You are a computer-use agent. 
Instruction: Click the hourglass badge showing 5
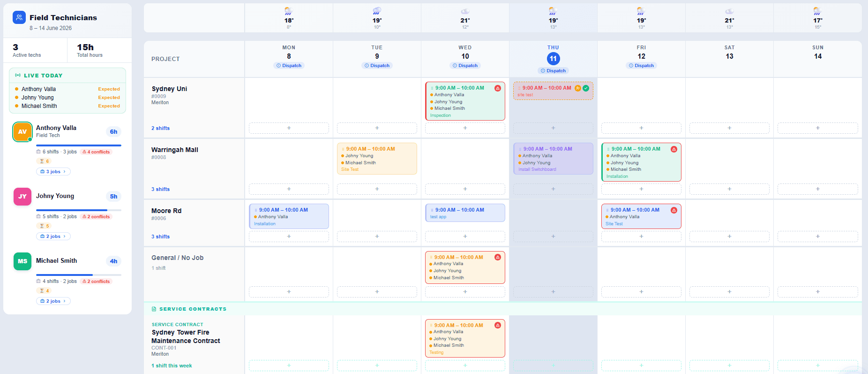pyautogui.click(x=44, y=226)
